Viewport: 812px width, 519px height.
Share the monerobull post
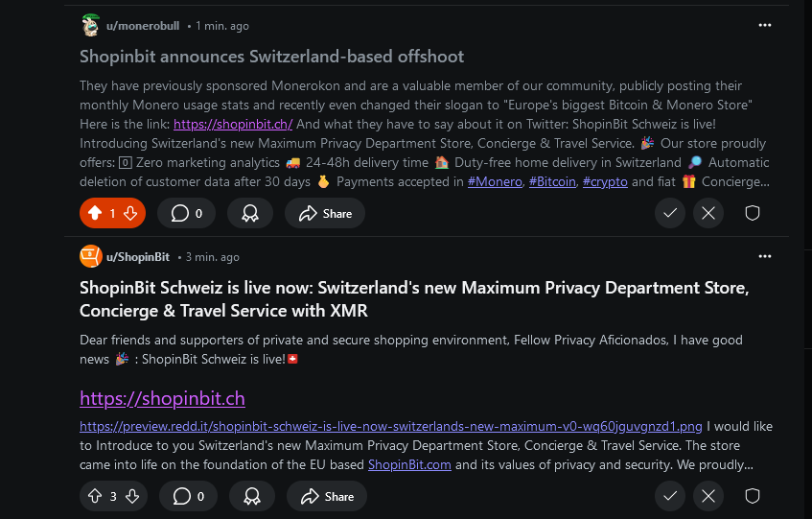point(326,213)
